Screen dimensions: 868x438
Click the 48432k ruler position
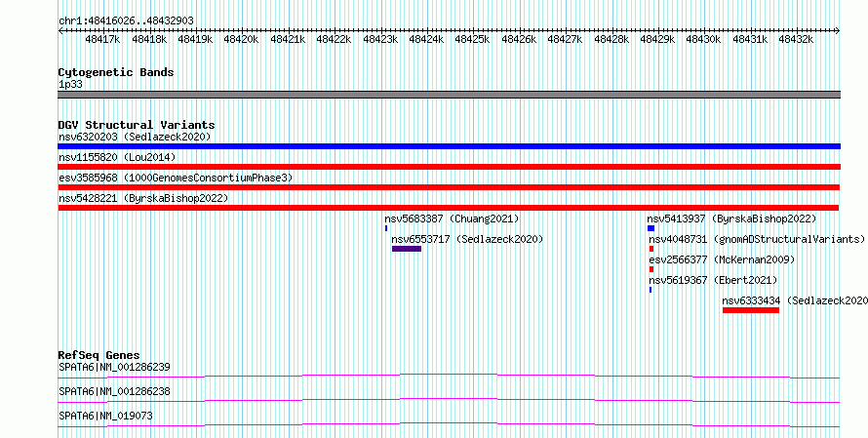coord(795,39)
